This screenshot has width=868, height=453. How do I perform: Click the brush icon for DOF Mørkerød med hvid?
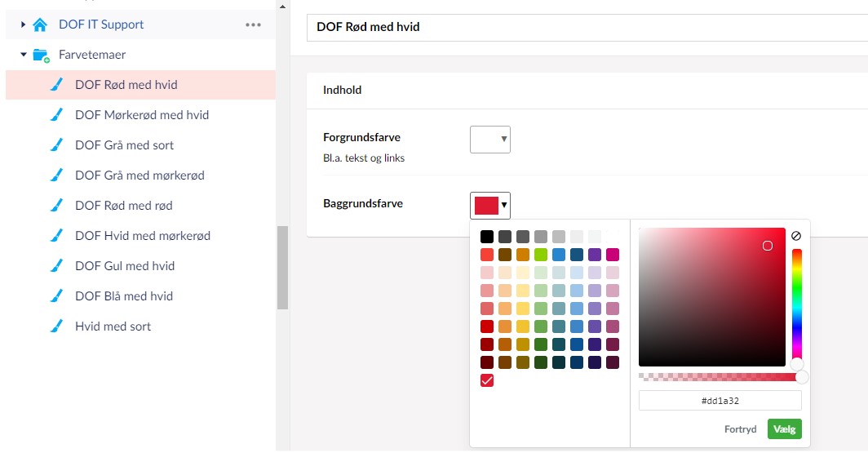56,114
